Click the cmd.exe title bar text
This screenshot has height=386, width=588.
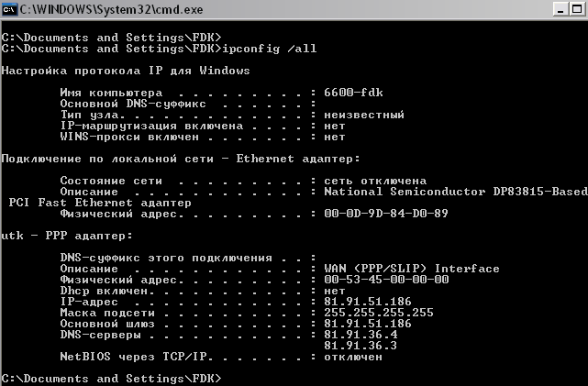[111, 9]
